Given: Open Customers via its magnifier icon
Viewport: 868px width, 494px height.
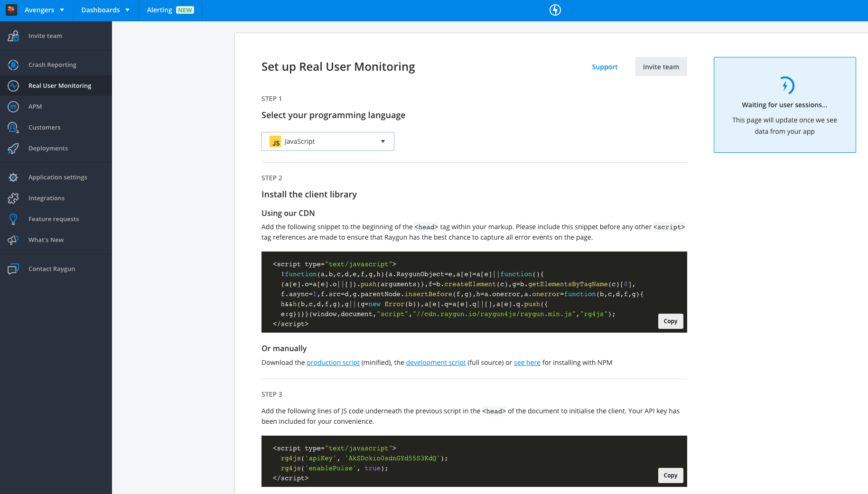Looking at the screenshot, I should pyautogui.click(x=13, y=128).
